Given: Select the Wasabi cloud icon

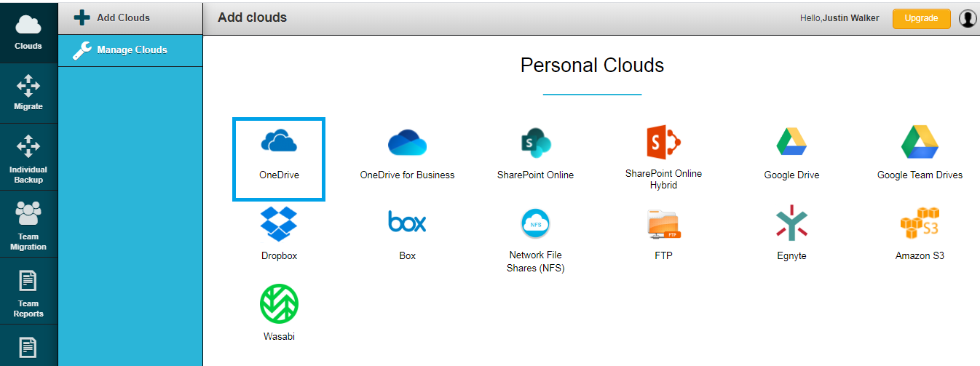Looking at the screenshot, I should tap(279, 304).
